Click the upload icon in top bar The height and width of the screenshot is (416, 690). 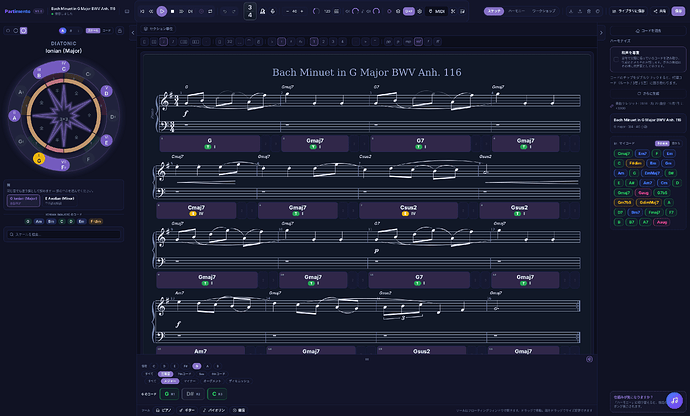click(x=580, y=11)
